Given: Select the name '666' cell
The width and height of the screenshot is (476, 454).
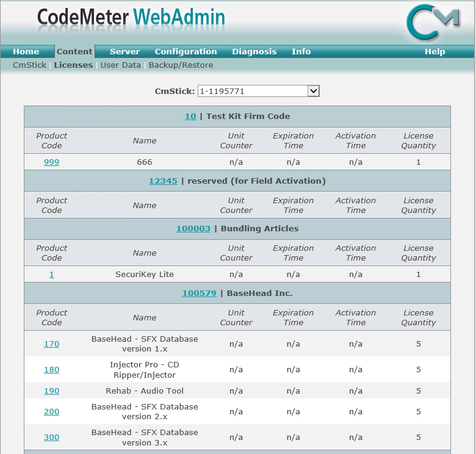Looking at the screenshot, I should pyautogui.click(x=145, y=162).
